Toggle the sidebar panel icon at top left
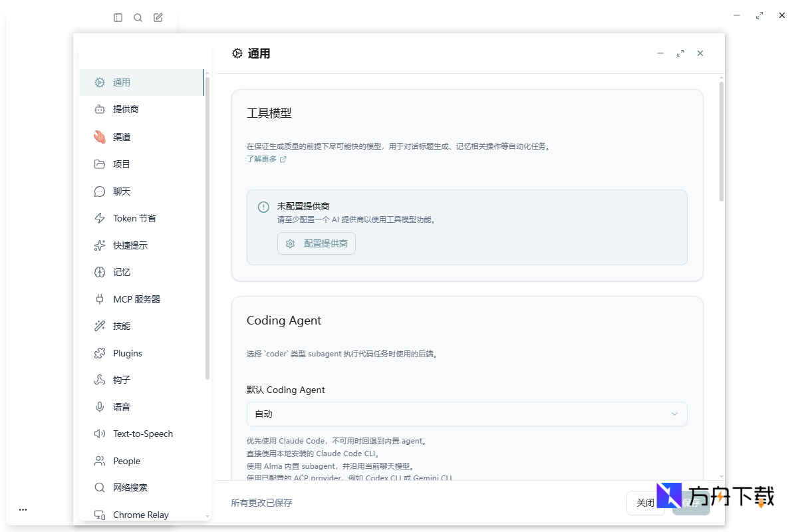Screen dimensions: 798x532 click(118, 17)
